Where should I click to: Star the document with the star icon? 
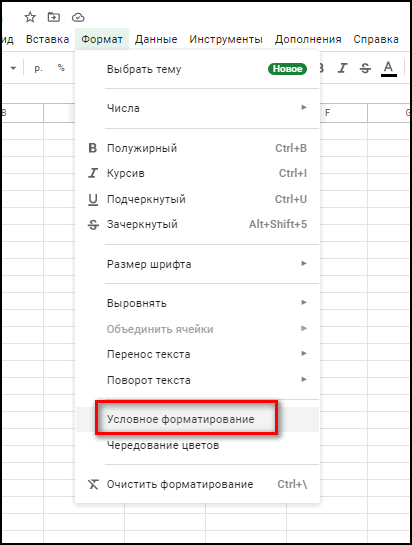click(30, 17)
